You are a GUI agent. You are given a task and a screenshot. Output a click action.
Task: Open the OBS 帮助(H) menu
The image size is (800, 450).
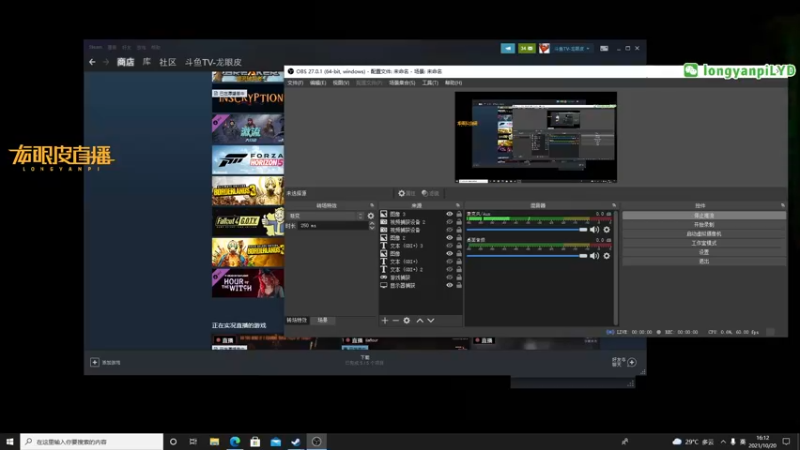tap(453, 83)
